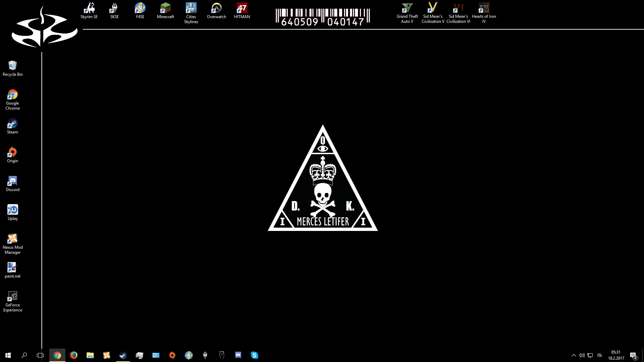
Task: Open taskbar search magnifier
Action: point(24,355)
